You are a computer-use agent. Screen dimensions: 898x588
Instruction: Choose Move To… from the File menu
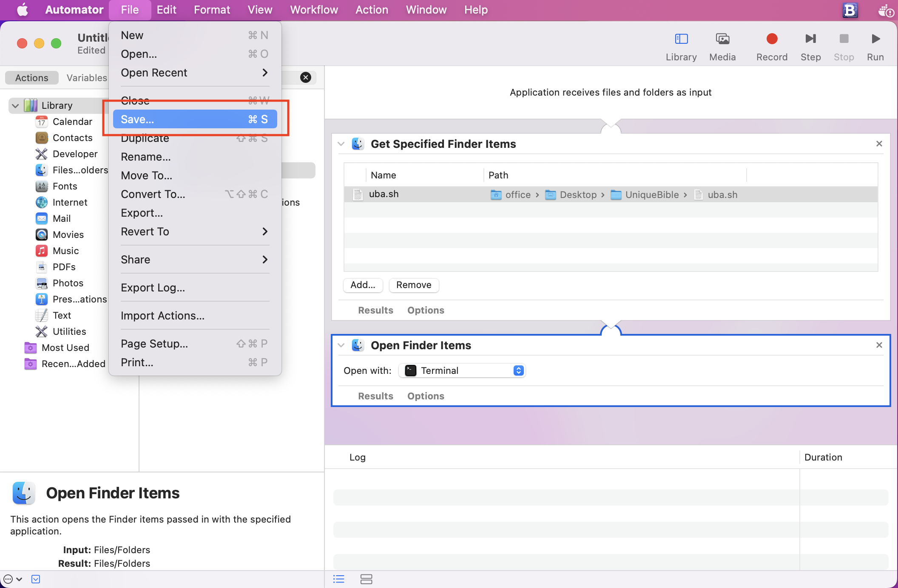pyautogui.click(x=195, y=175)
